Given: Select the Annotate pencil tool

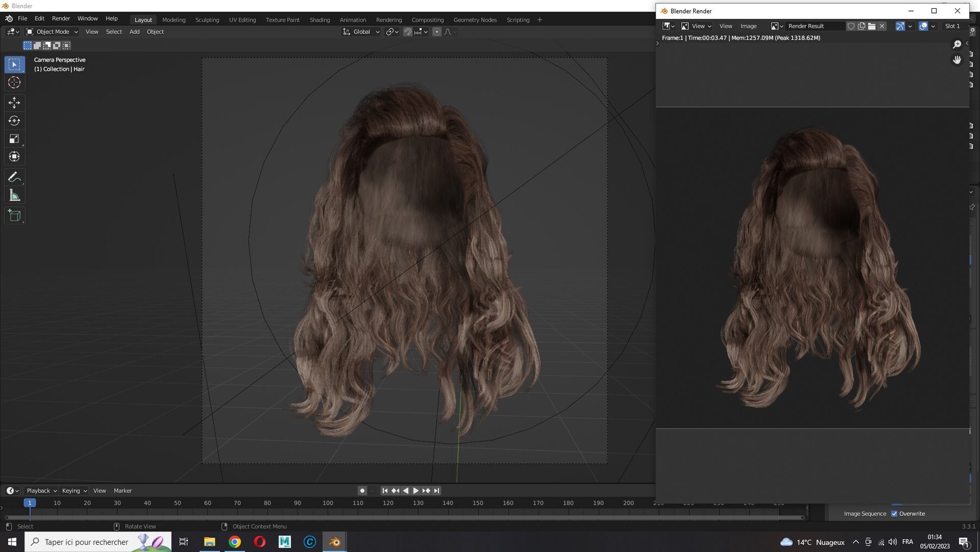Looking at the screenshot, I should (x=14, y=177).
